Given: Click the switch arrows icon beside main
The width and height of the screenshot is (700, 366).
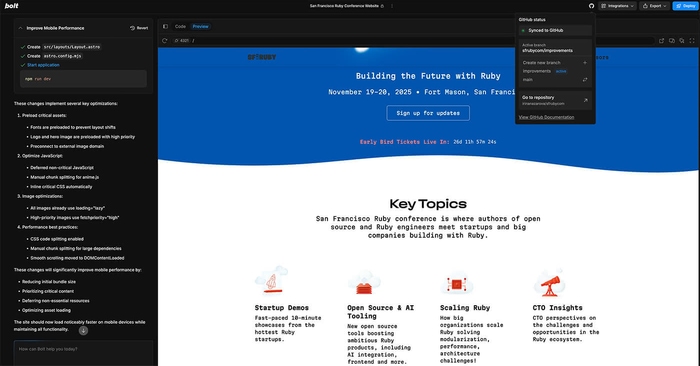Looking at the screenshot, I should point(585,80).
